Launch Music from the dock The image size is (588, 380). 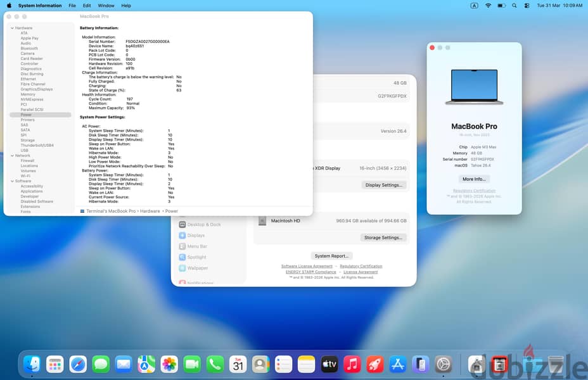point(352,364)
